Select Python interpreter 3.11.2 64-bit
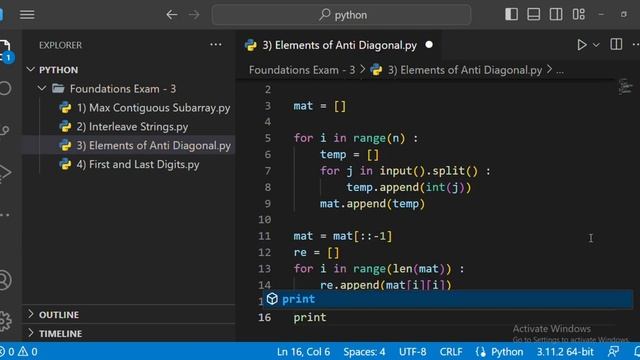Screen dimensions: 640x360 pyautogui.click(x=565, y=352)
